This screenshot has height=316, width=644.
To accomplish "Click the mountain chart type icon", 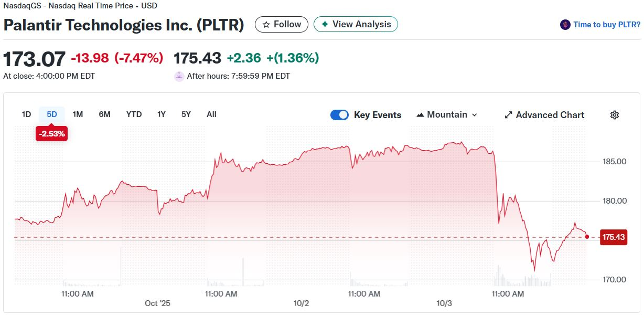I will tap(420, 115).
